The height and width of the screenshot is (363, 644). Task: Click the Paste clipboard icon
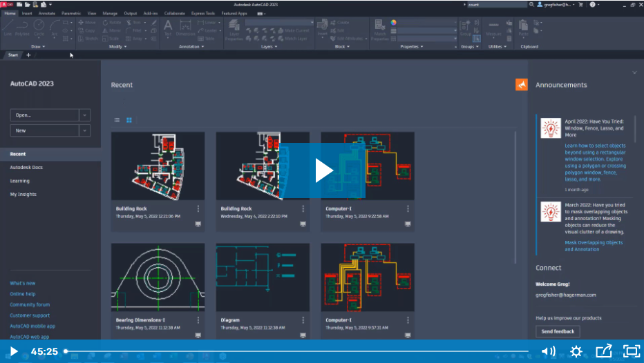point(523,28)
